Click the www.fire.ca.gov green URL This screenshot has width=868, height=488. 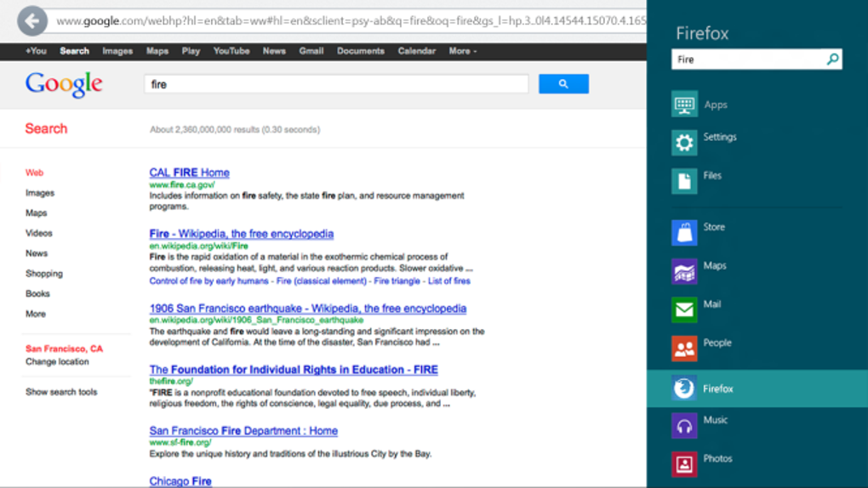(x=181, y=184)
